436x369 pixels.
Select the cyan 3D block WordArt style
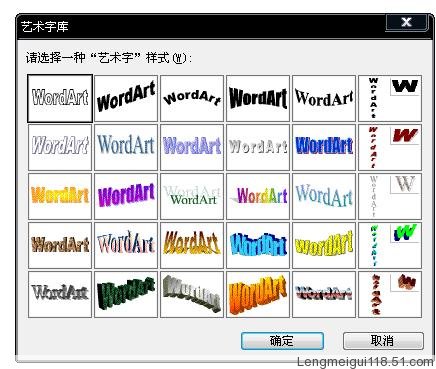258,245
